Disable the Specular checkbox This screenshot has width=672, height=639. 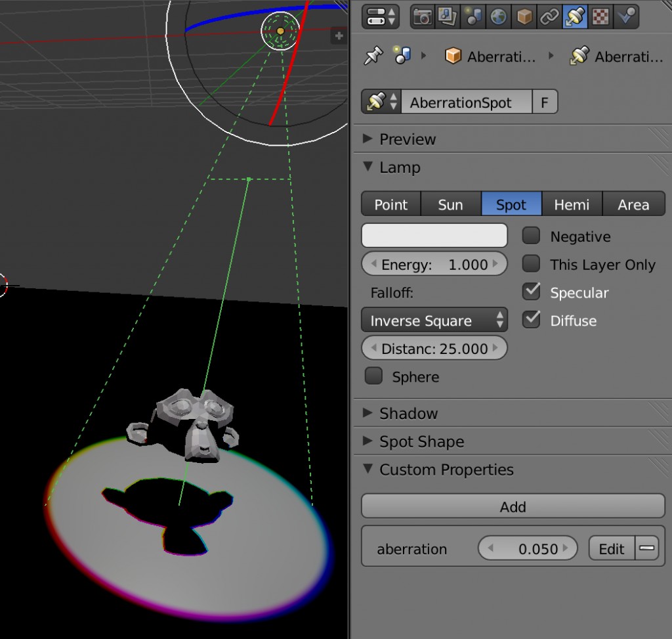pos(531,292)
